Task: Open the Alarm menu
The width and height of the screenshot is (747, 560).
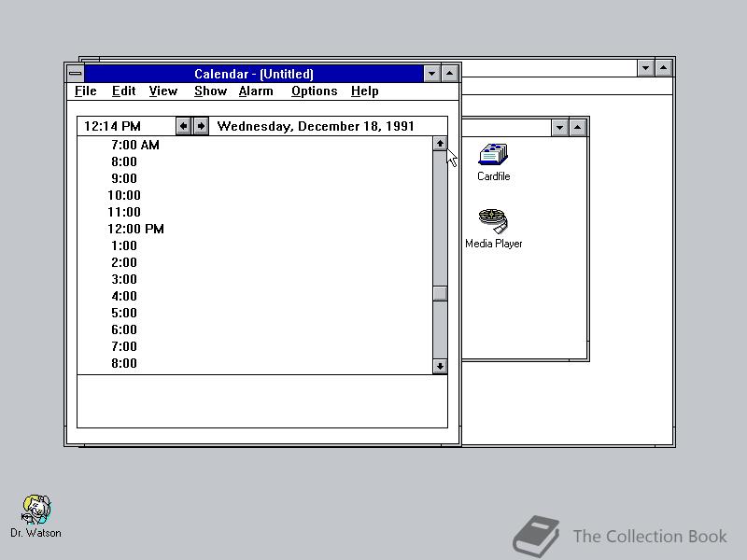Action: [x=256, y=91]
